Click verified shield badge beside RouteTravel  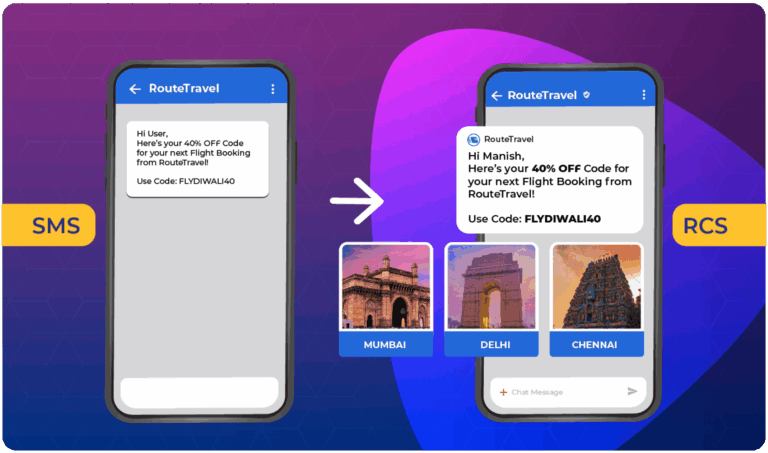coord(586,95)
